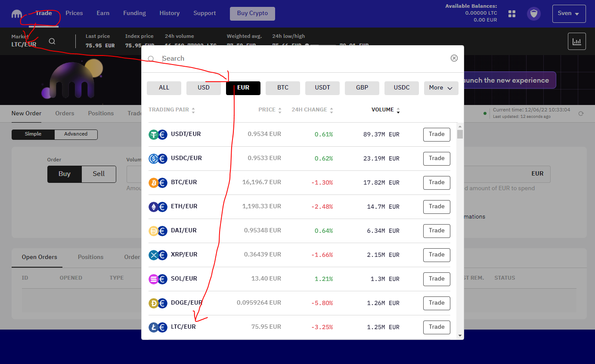Image resolution: width=595 pixels, height=364 pixels.
Task: Click Trade button for ETH/EUR
Action: point(437,207)
